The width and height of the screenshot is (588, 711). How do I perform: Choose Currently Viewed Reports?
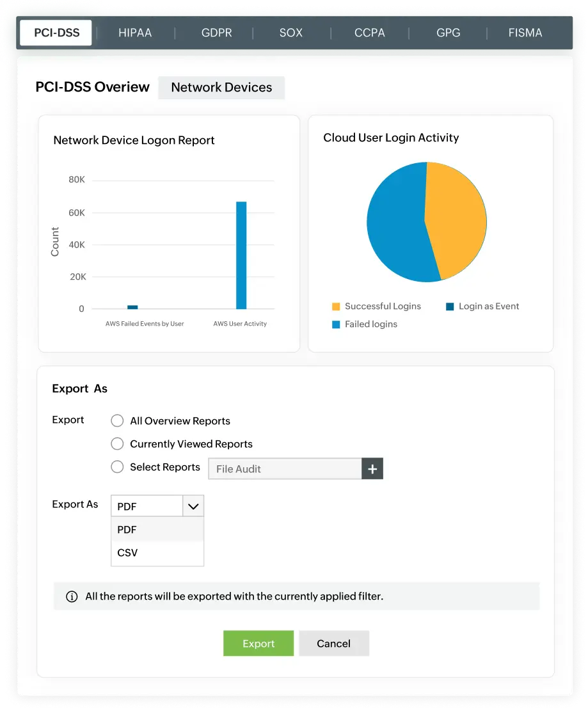tap(117, 443)
